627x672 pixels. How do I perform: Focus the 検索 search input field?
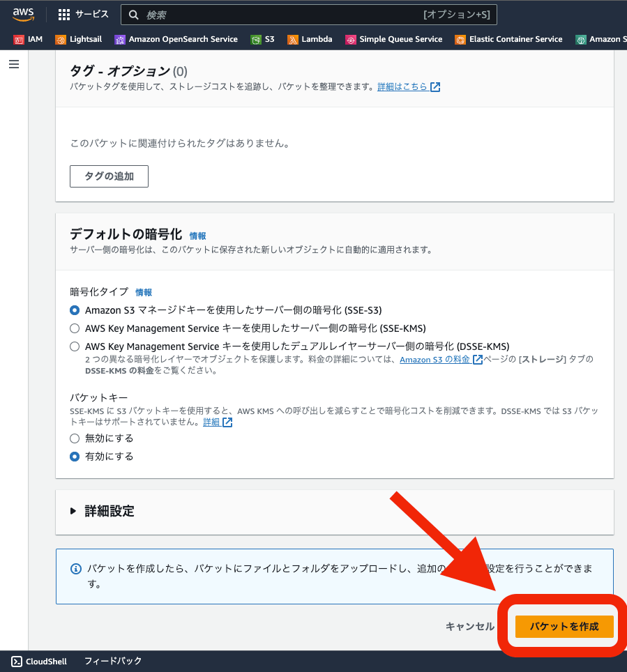coord(309,15)
